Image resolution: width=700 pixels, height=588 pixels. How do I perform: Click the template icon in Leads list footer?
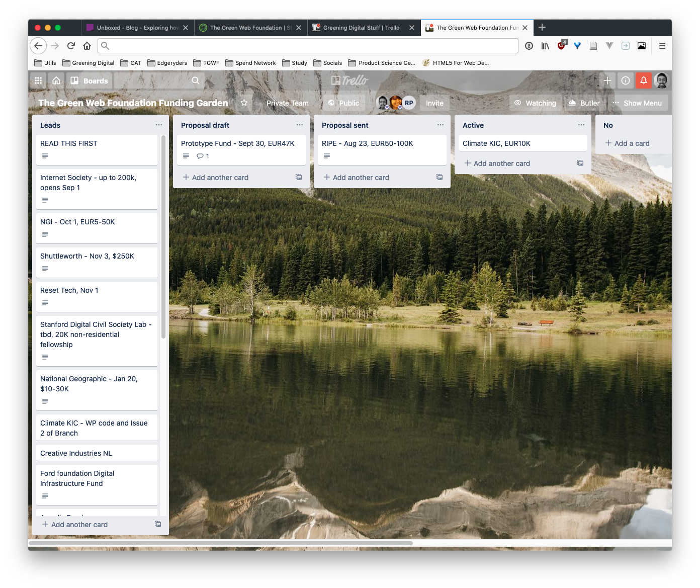(x=158, y=524)
